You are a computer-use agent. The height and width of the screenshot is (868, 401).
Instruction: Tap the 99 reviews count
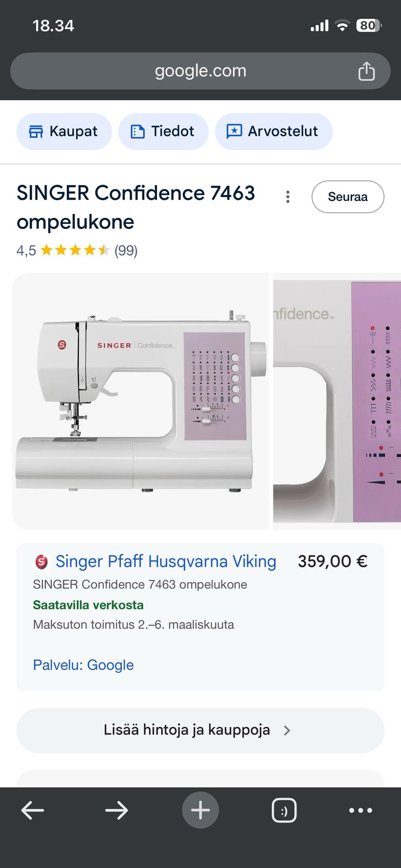pyautogui.click(x=126, y=251)
